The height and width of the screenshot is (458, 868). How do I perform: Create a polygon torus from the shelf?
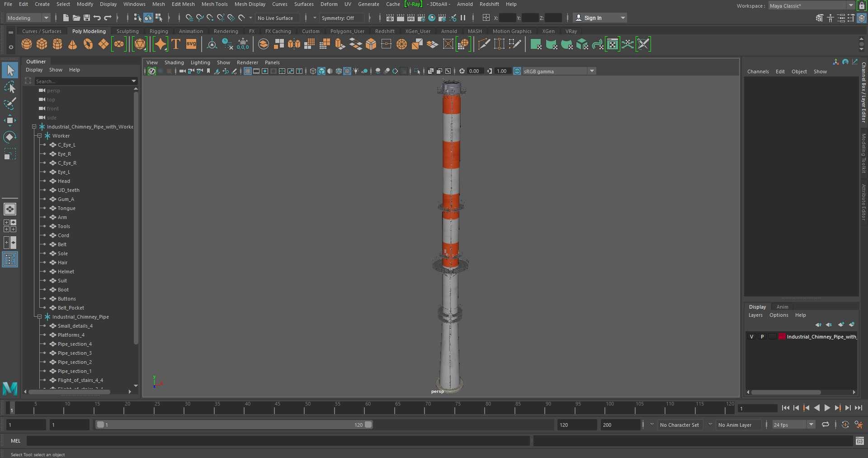coord(88,44)
